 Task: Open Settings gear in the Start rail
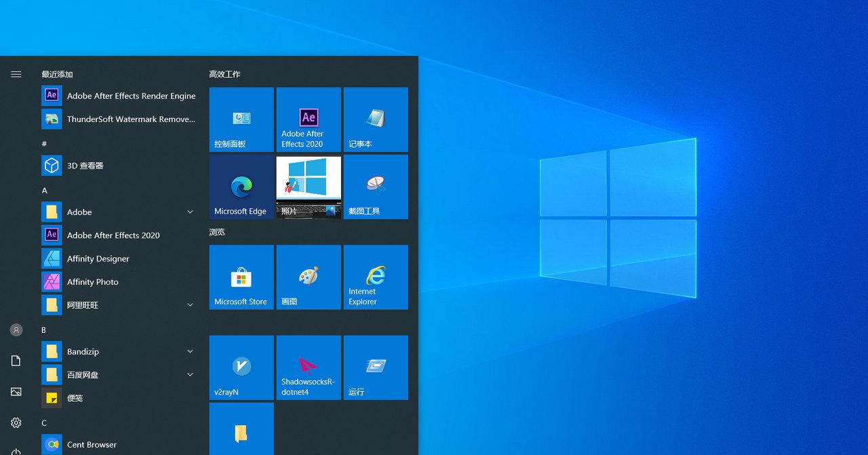[16, 422]
